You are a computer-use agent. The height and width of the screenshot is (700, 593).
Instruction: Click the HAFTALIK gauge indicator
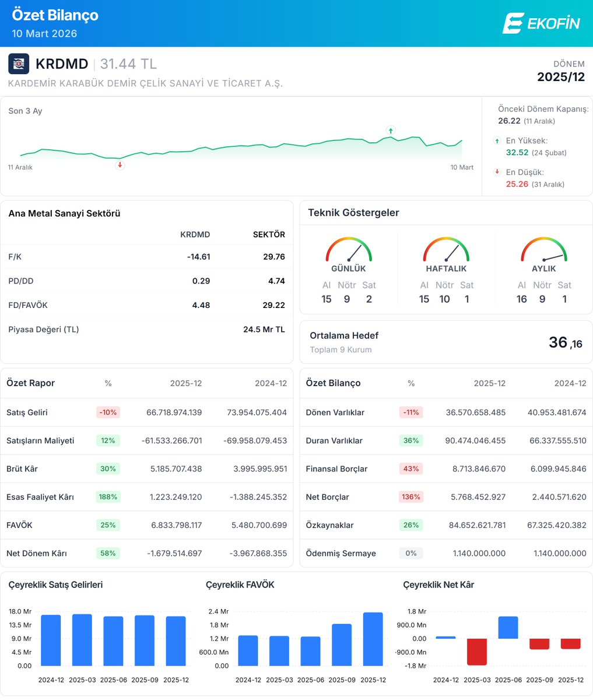click(x=446, y=249)
